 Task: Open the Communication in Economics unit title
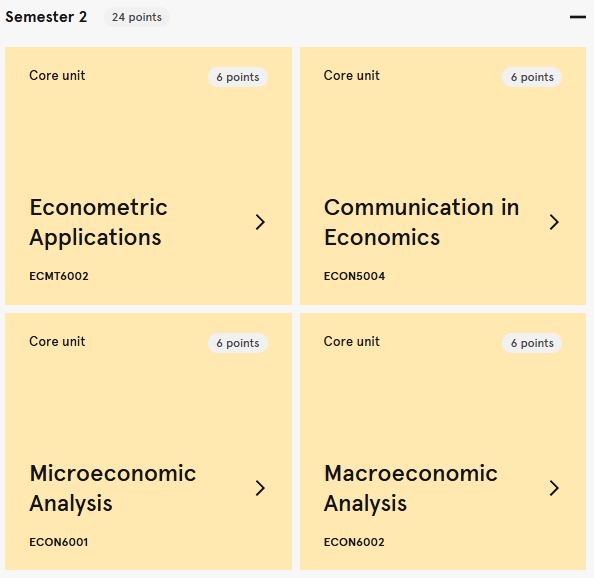[421, 222]
